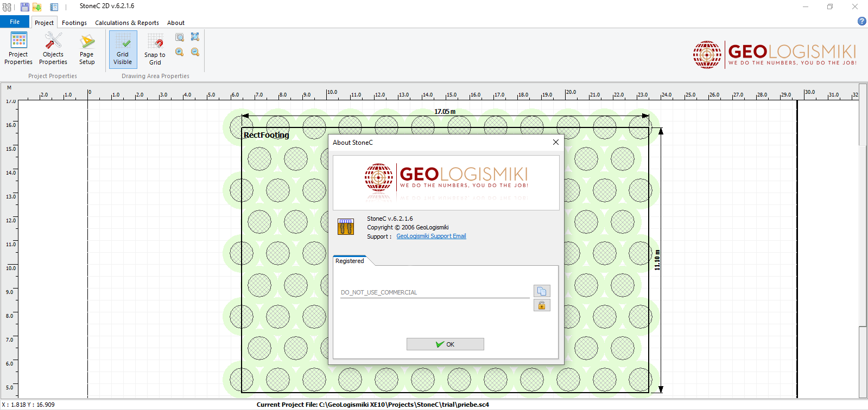Click the M units box at ruler corner
868x410 pixels.
click(x=9, y=88)
